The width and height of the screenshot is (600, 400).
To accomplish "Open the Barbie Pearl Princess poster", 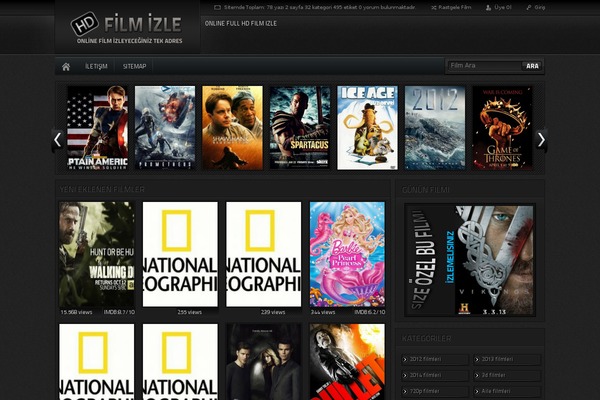I will click(x=347, y=254).
